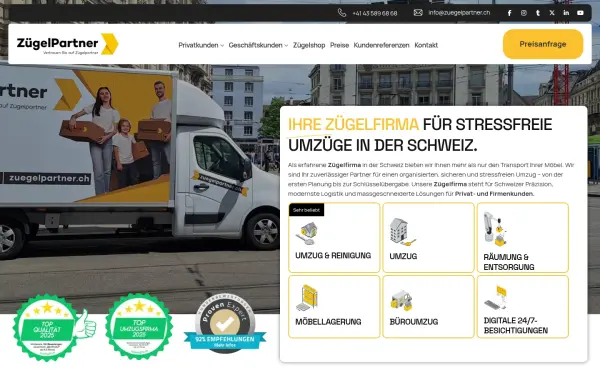Open Kundenreferenzen in navigation
Screen dimensions: 600x375
pyautogui.click(x=381, y=45)
